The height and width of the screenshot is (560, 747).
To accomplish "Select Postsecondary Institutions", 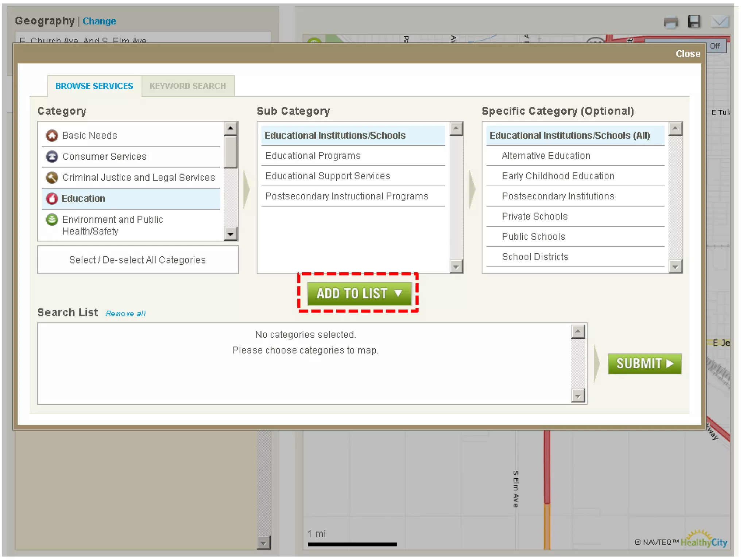I will point(575,196).
